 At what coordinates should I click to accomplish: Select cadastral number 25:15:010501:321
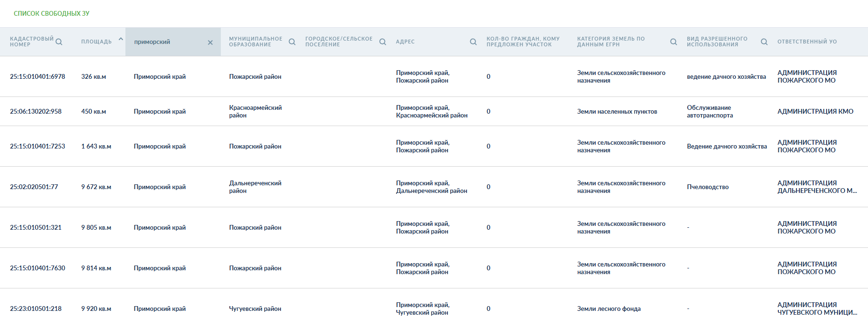36,227
